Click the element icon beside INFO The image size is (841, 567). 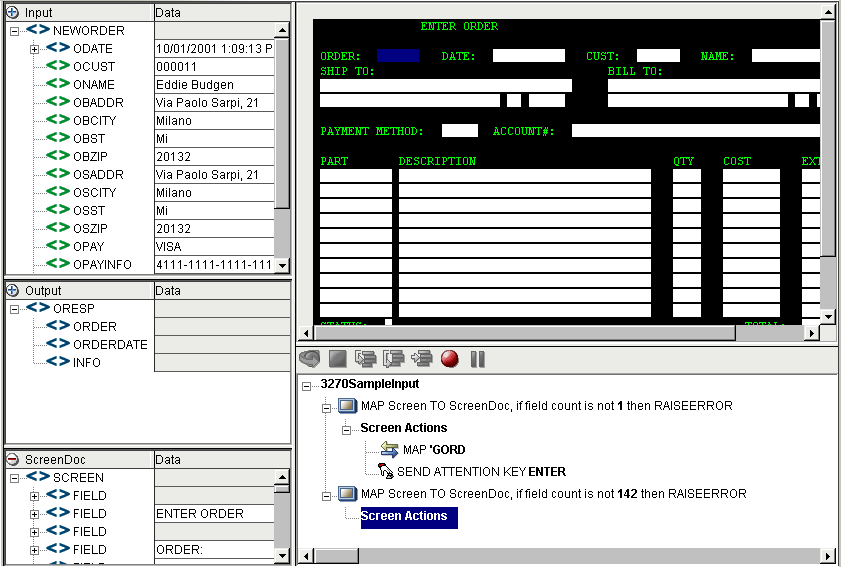pyautogui.click(x=58, y=362)
